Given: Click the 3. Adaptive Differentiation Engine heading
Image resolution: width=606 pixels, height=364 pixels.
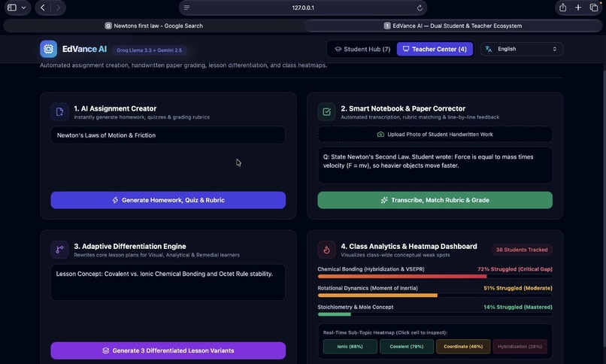Looking at the screenshot, I should coord(130,246).
